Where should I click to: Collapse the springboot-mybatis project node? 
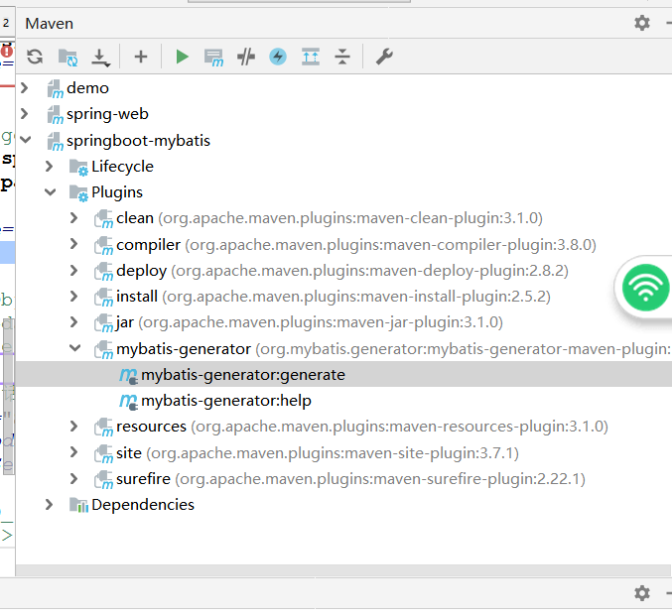point(25,140)
